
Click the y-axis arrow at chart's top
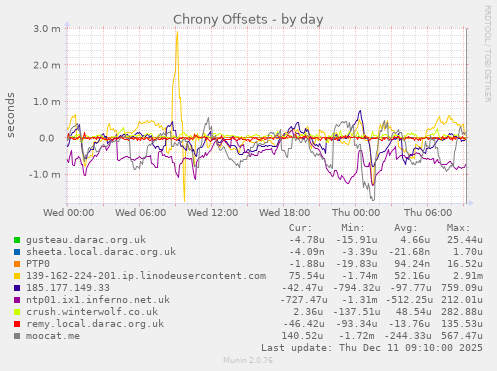pos(67,24)
